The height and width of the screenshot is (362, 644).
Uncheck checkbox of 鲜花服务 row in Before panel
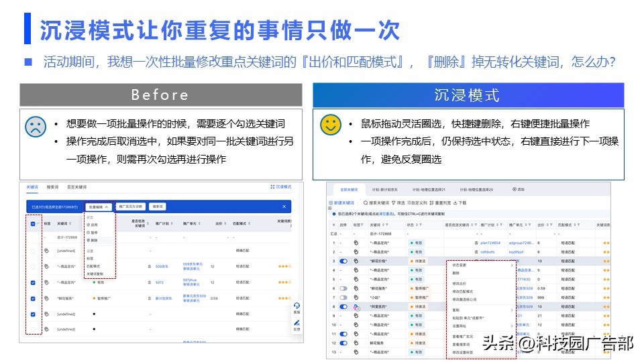[33, 298]
